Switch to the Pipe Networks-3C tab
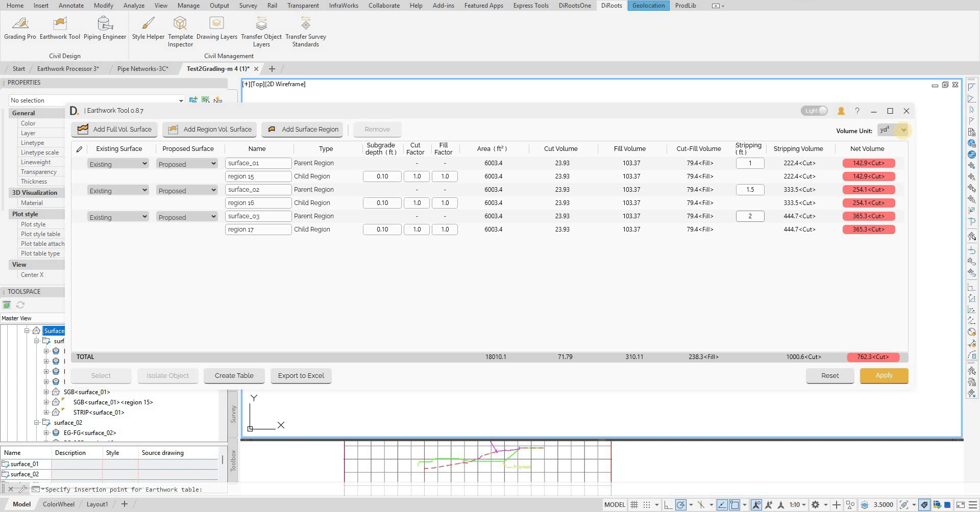This screenshot has width=980, height=512. (x=142, y=68)
